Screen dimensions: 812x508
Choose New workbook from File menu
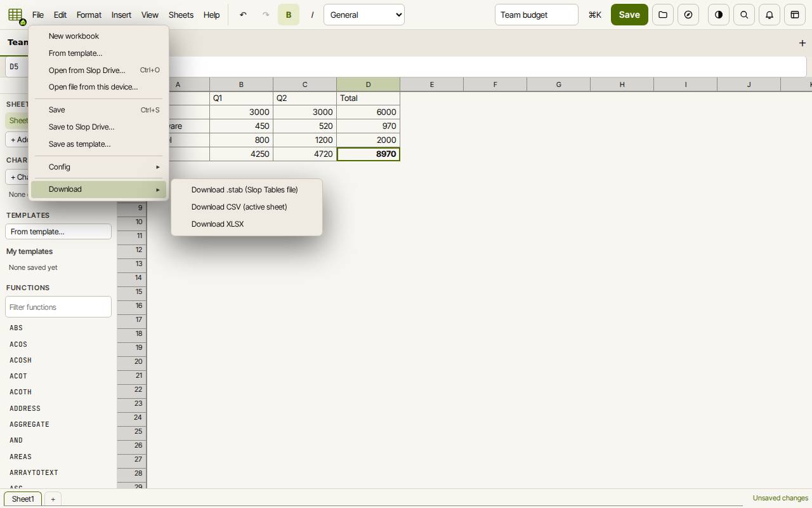click(98, 36)
